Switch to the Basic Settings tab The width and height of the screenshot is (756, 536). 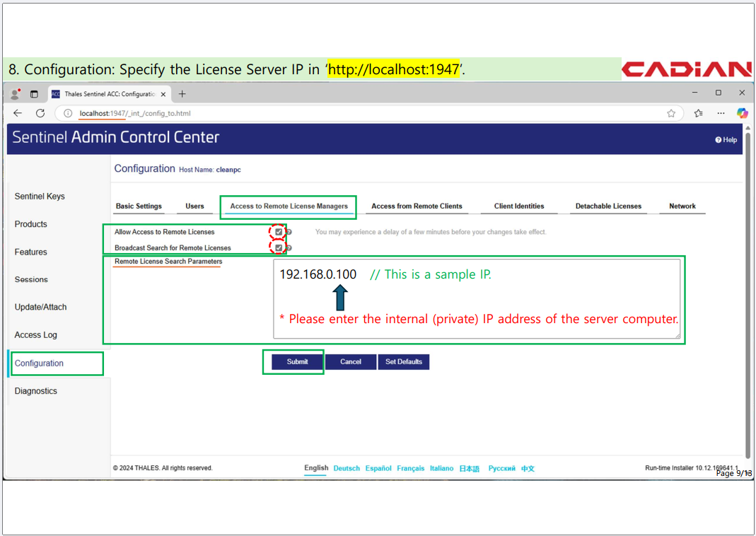tap(139, 206)
